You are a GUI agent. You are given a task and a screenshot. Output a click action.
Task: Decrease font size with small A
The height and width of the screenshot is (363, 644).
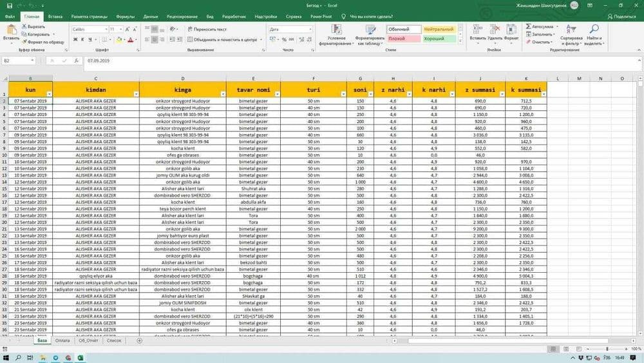135,29
